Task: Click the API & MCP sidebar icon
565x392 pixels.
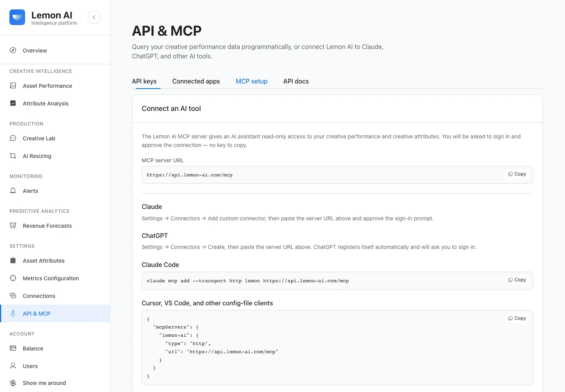Action: point(13,313)
